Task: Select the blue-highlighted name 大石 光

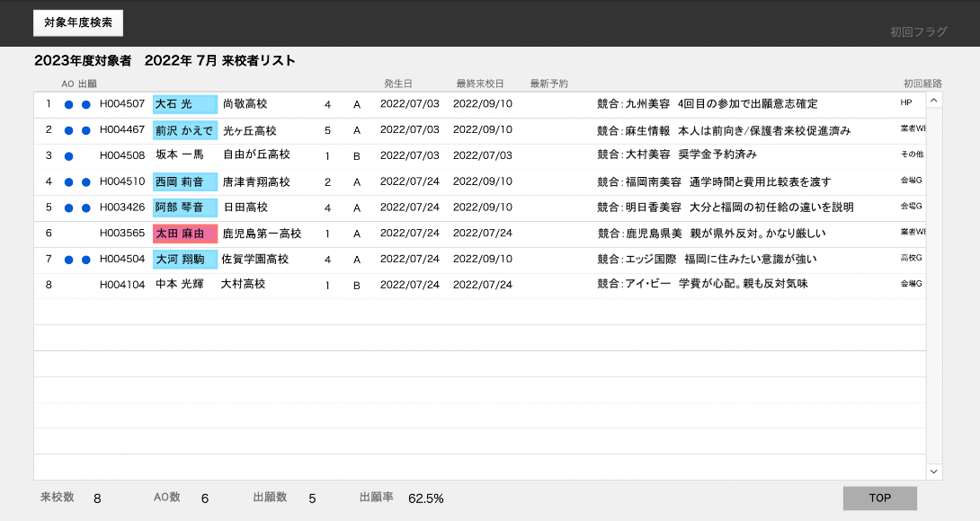Action: click(x=184, y=104)
